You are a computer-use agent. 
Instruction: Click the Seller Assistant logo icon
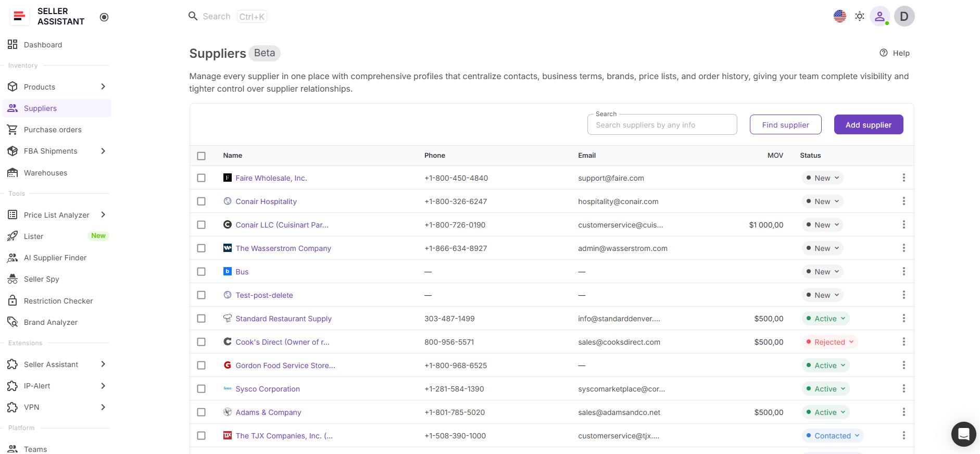pyautogui.click(x=19, y=16)
